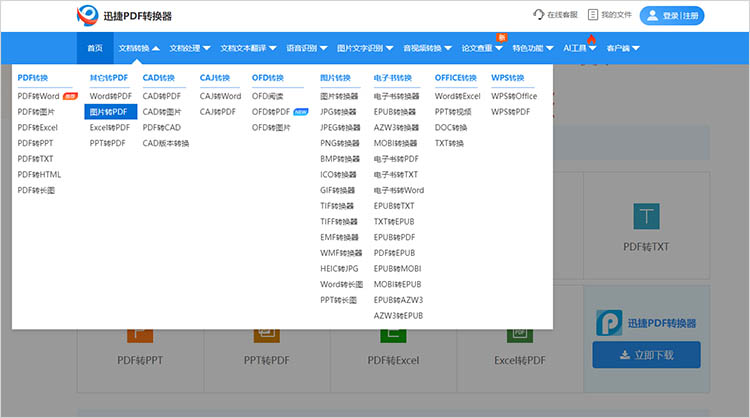Click the headset icon for 在线客服
The height and width of the screenshot is (418, 750).
click(539, 15)
